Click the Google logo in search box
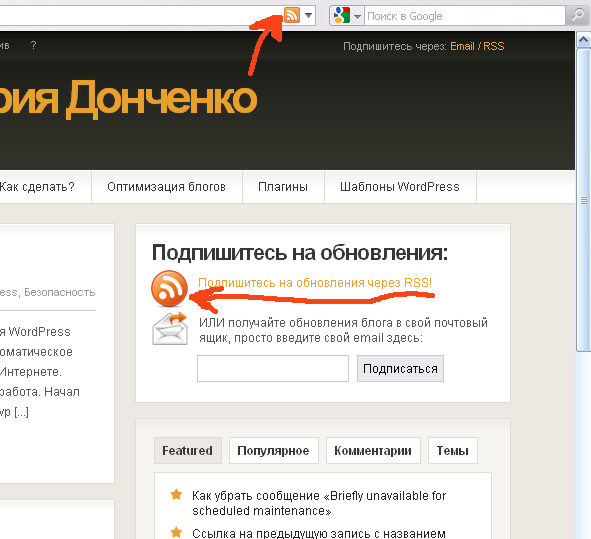This screenshot has width=591, height=539. coord(342,15)
